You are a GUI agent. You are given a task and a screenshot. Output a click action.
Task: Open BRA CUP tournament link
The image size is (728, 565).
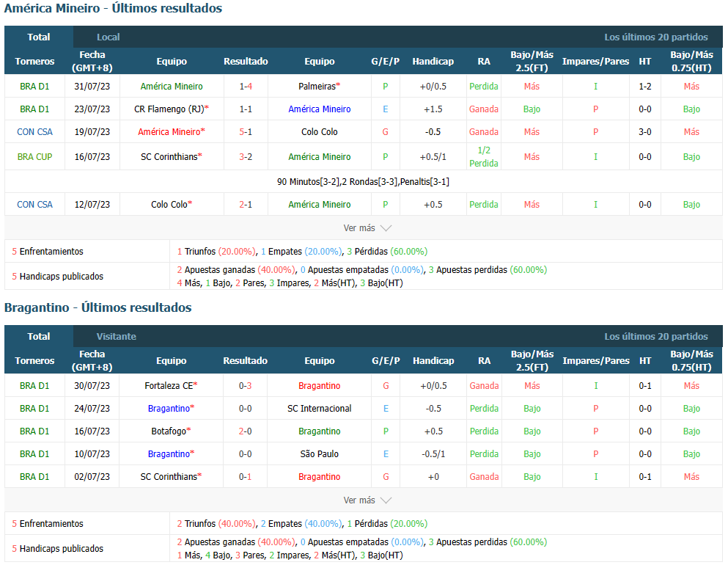point(34,156)
